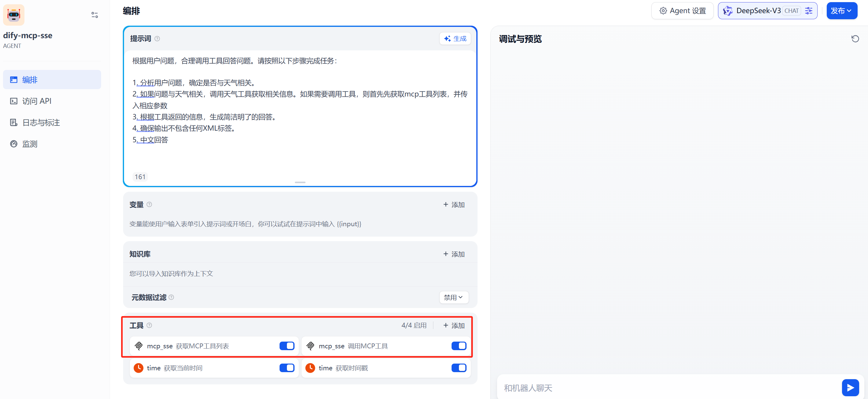This screenshot has width=868, height=399.
Task: Click the 161 character count badge
Action: point(140,177)
